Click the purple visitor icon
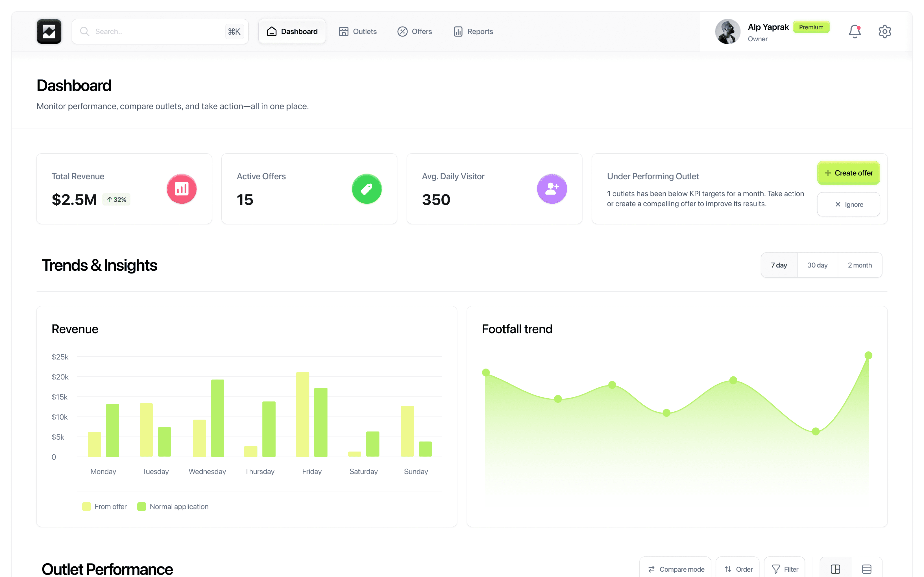This screenshot has height=577, width=924. [x=552, y=188]
